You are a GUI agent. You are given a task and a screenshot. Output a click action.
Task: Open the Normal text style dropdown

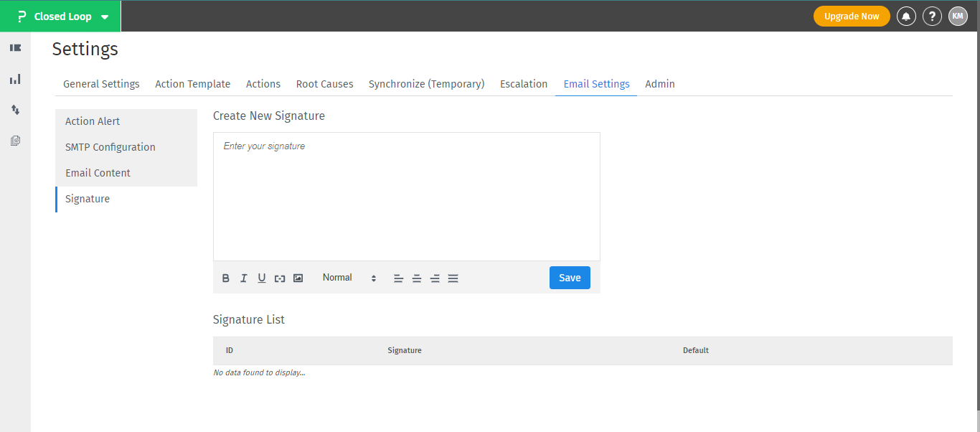pyautogui.click(x=349, y=278)
